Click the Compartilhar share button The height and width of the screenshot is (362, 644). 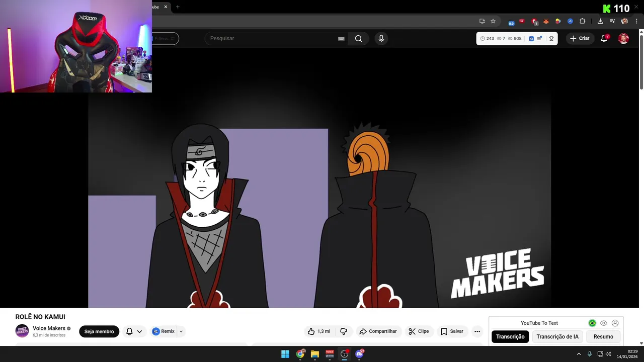tap(378, 331)
